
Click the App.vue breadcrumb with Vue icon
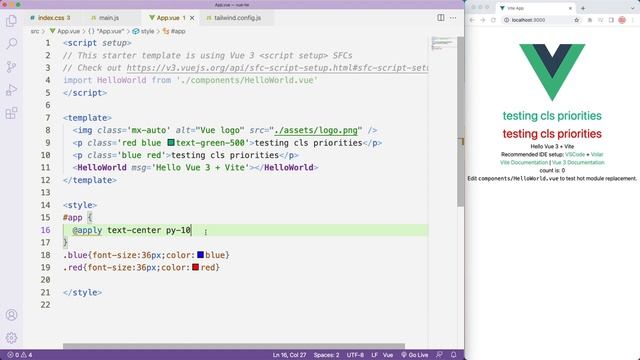pyautogui.click(x=65, y=31)
